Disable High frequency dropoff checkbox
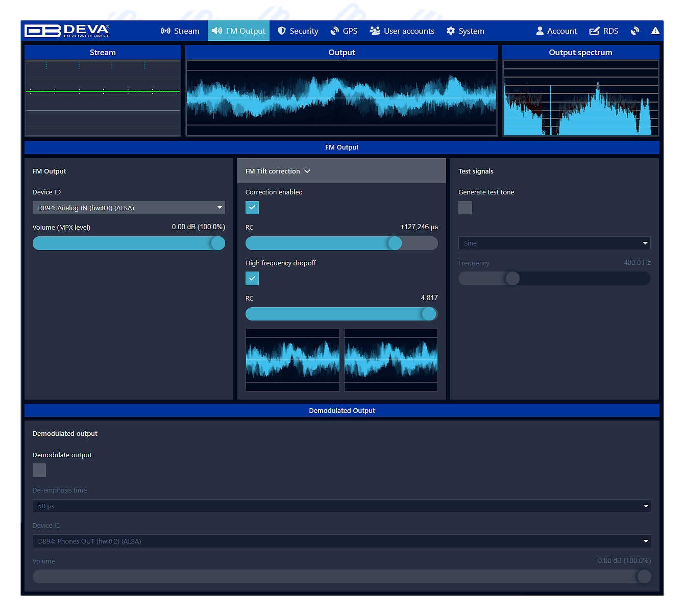 point(252,279)
